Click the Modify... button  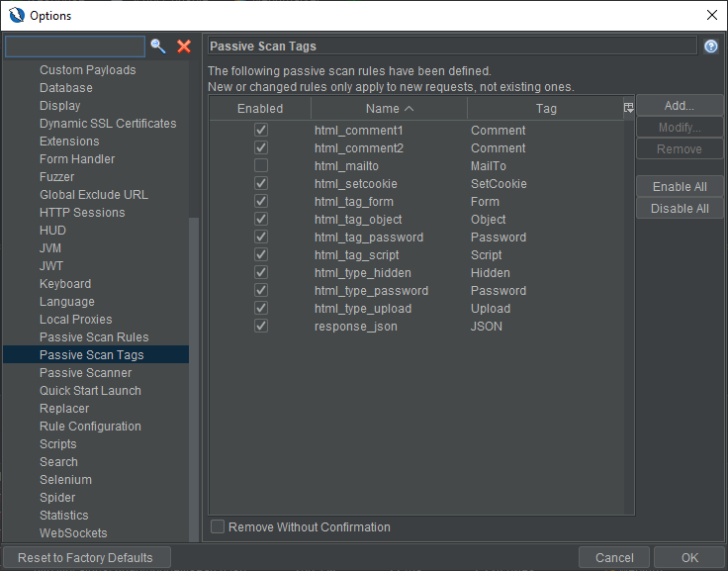[680, 128]
